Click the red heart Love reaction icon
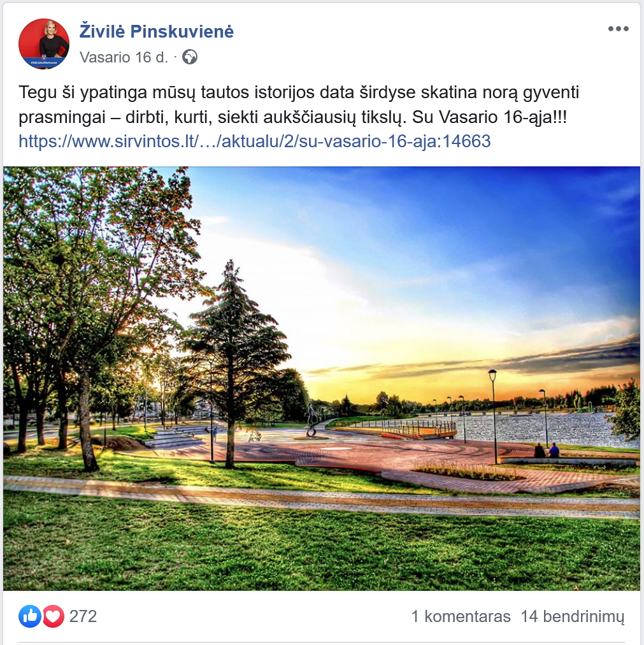 (53, 616)
